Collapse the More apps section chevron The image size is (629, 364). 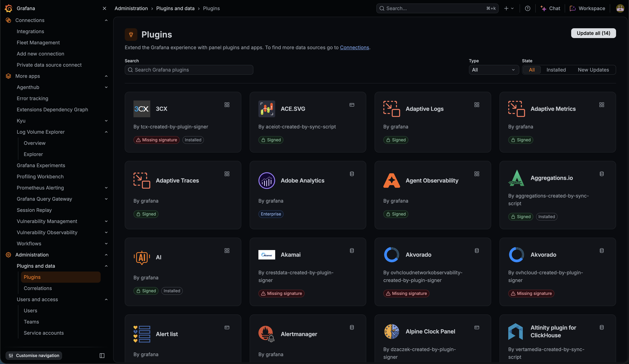pos(106,76)
